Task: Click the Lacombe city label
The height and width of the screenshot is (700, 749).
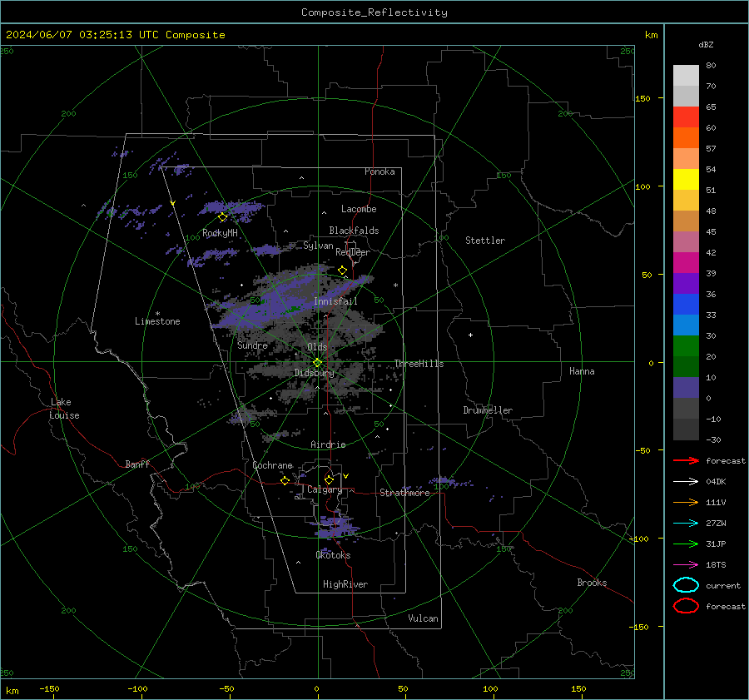Action: (359, 209)
